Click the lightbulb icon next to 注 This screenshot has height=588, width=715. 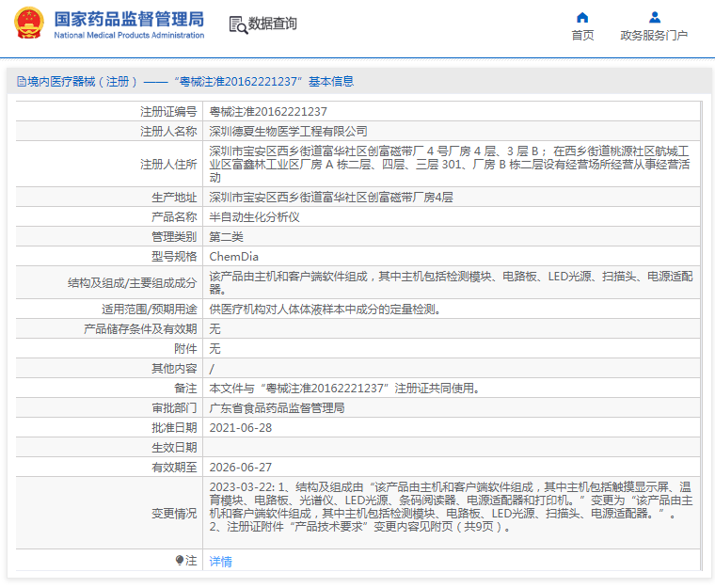[180, 561]
